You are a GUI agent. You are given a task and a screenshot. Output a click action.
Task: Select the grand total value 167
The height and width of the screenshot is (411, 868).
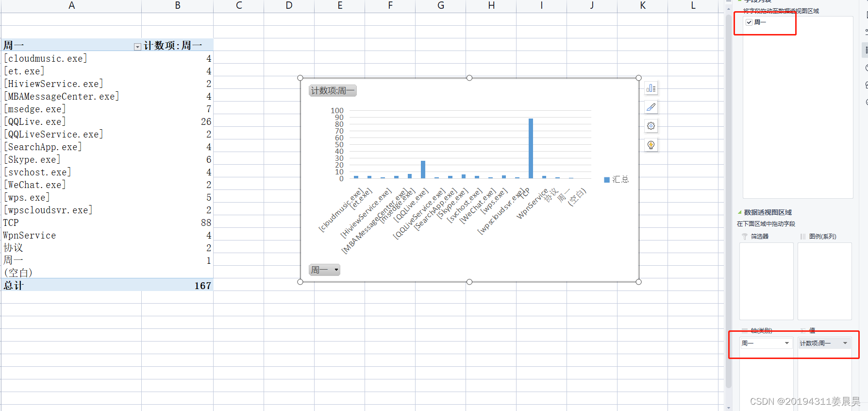pyautogui.click(x=177, y=285)
